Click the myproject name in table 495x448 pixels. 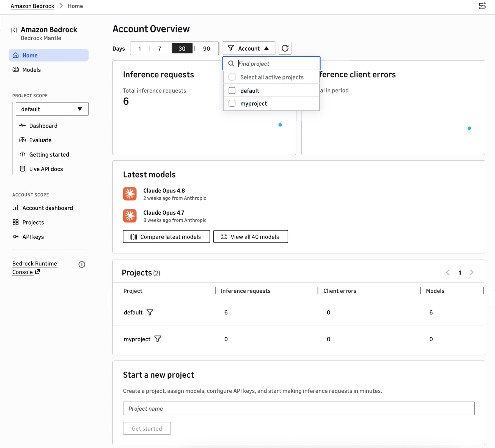(137, 339)
